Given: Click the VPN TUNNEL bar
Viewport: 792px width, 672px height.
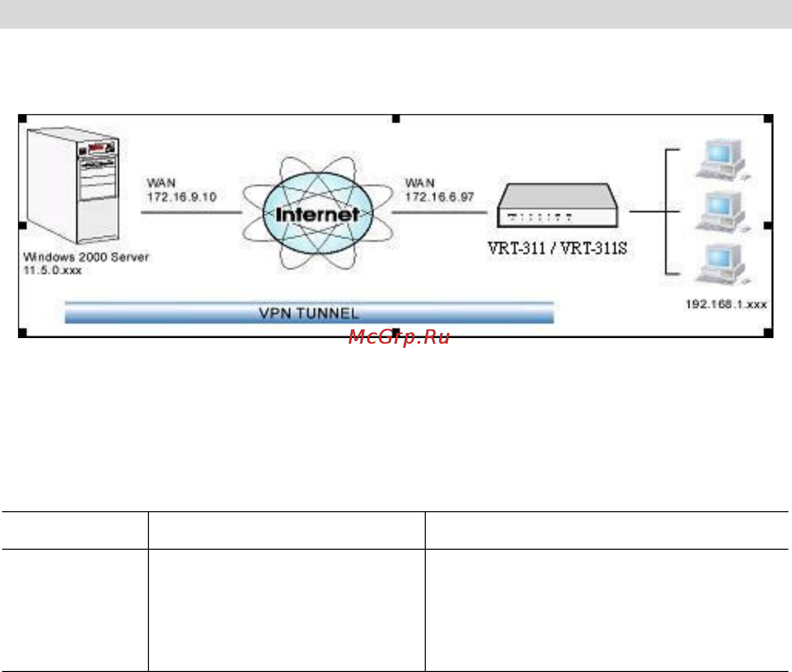Looking at the screenshot, I should [x=309, y=313].
